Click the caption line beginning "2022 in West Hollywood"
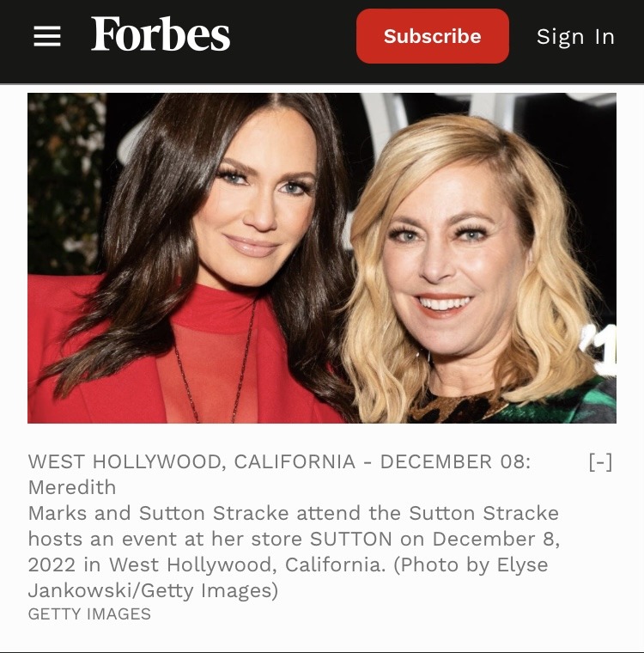This screenshot has height=653, width=644. coord(288,565)
